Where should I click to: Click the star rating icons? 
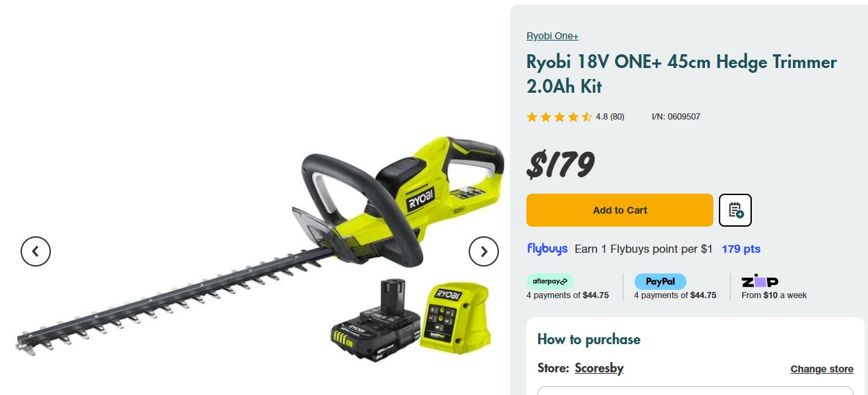pos(559,117)
